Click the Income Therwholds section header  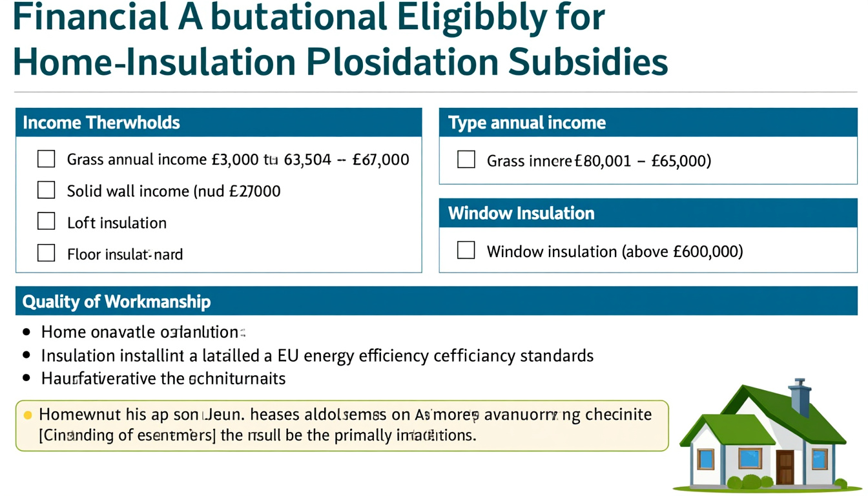click(219, 122)
